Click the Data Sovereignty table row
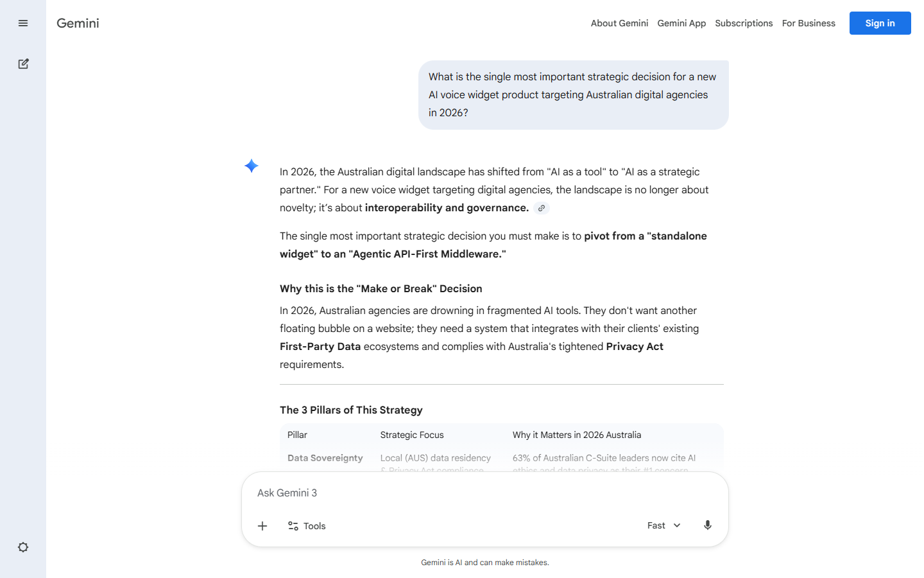 (325, 458)
